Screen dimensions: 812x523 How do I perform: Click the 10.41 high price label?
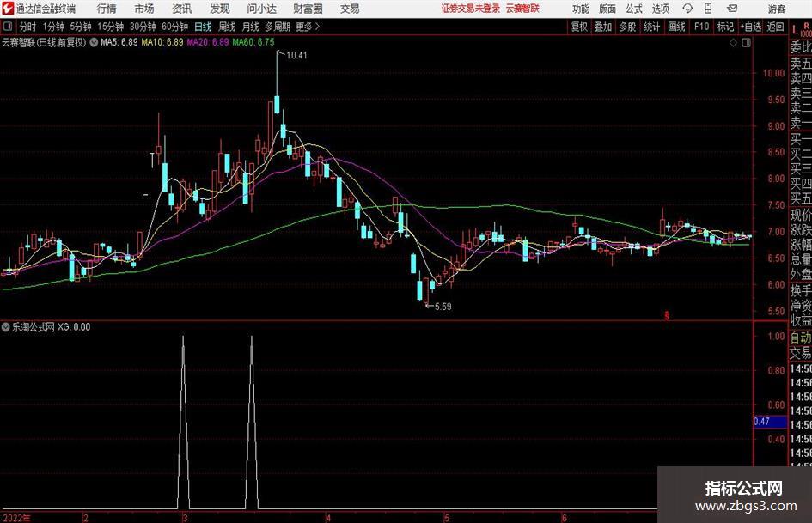(x=296, y=56)
